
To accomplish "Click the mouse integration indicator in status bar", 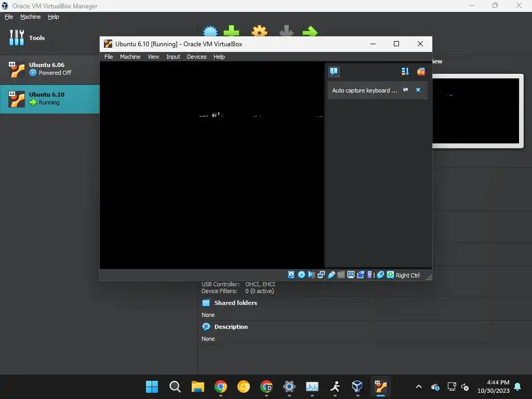I will (x=380, y=274).
